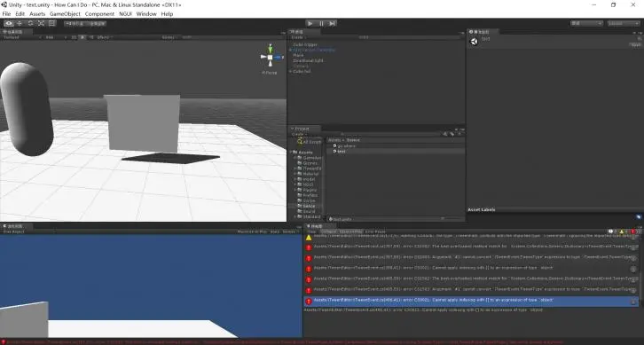This screenshot has width=644, height=345.
Task: Click the save search star icon in the Project panel
Action: [459, 134]
